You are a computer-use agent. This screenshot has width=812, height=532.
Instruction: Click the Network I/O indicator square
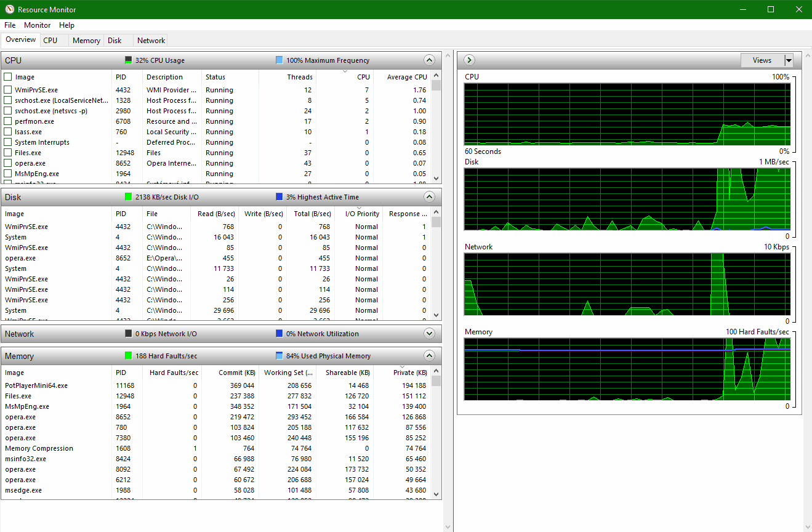pos(128,334)
